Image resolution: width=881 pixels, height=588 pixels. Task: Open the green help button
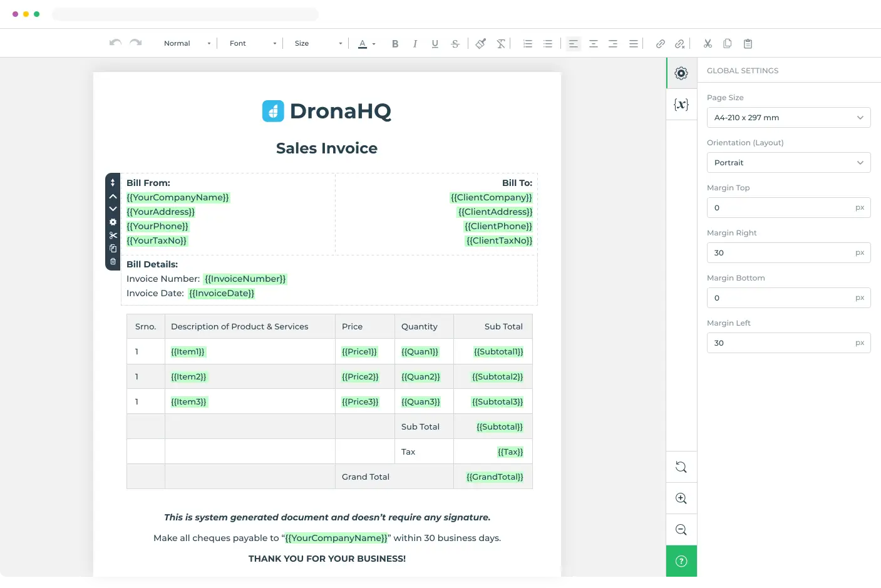[681, 561]
